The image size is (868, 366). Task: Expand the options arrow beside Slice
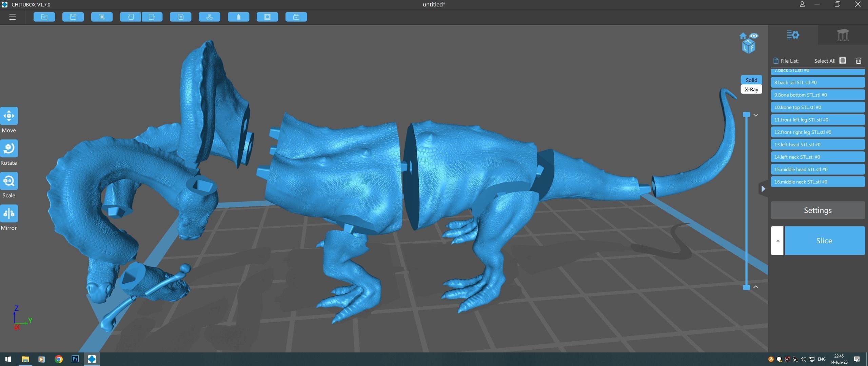(777, 241)
